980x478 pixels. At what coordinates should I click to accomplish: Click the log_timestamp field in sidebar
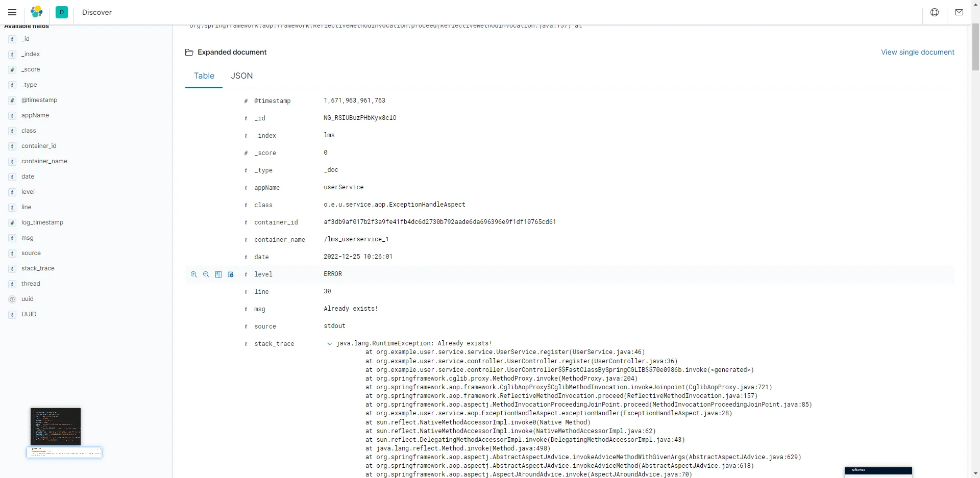pyautogui.click(x=42, y=222)
